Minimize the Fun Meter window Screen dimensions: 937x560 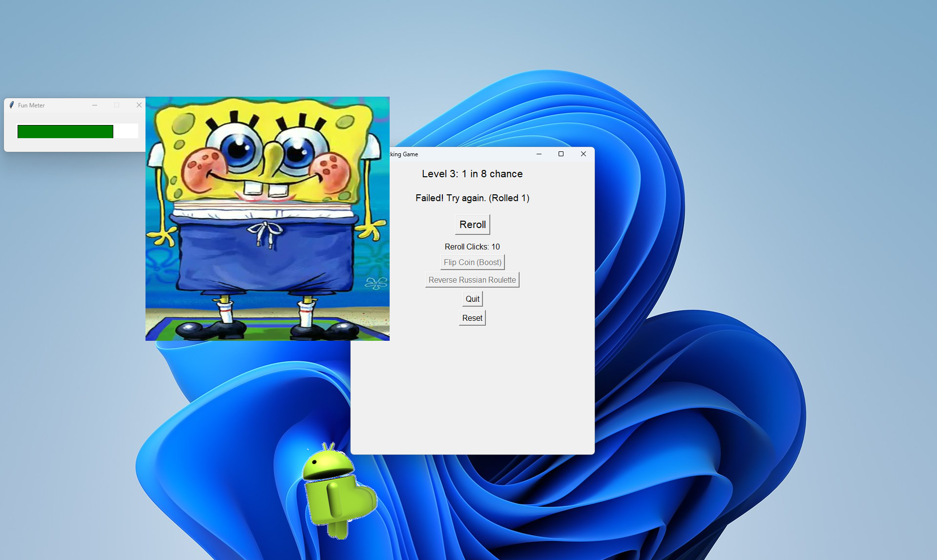pyautogui.click(x=95, y=105)
